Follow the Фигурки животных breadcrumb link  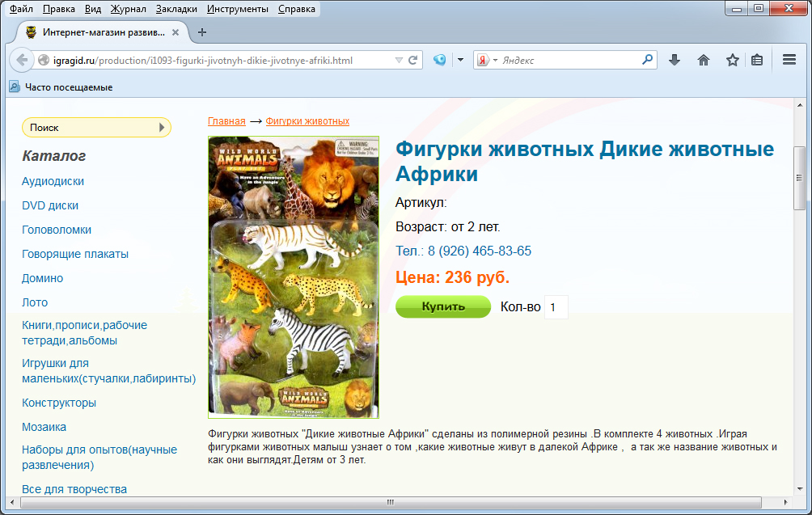click(307, 121)
